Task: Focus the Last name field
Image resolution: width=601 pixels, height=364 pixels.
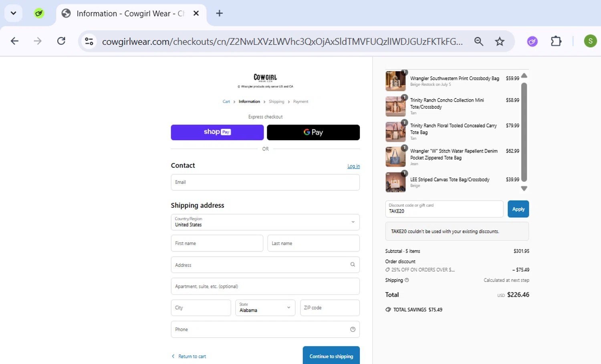Action: 314,243
